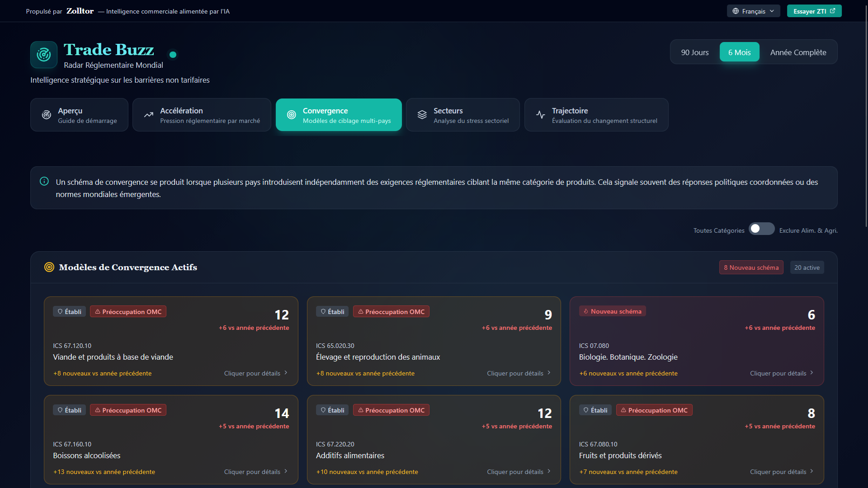Click the Trajectoire waveform icon
The image size is (868, 488).
541,114
